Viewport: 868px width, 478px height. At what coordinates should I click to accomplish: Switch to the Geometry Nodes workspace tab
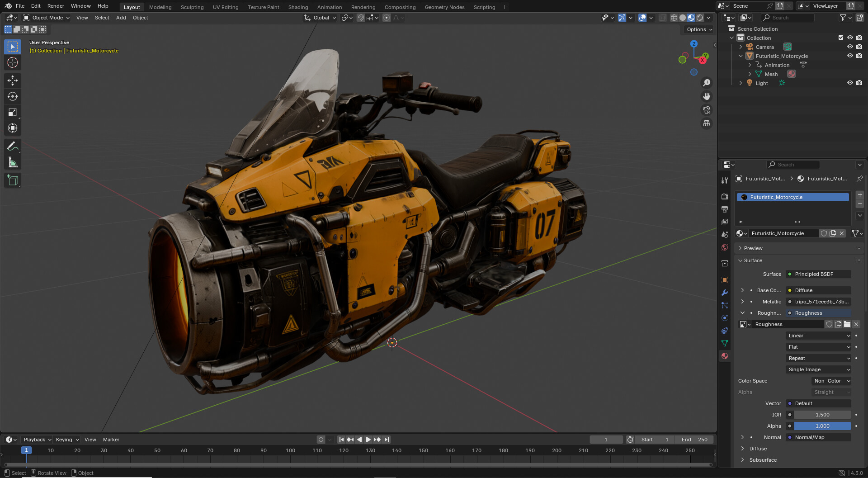[444, 7]
